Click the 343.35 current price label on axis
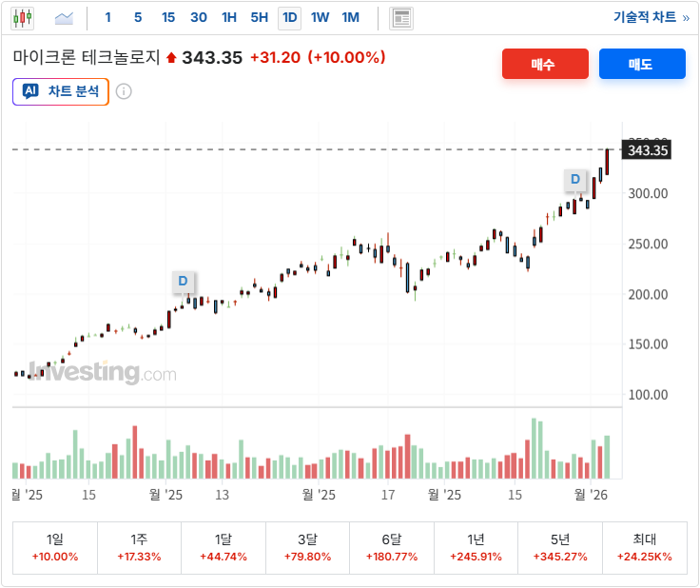This screenshot has height=588, width=700. (x=647, y=150)
